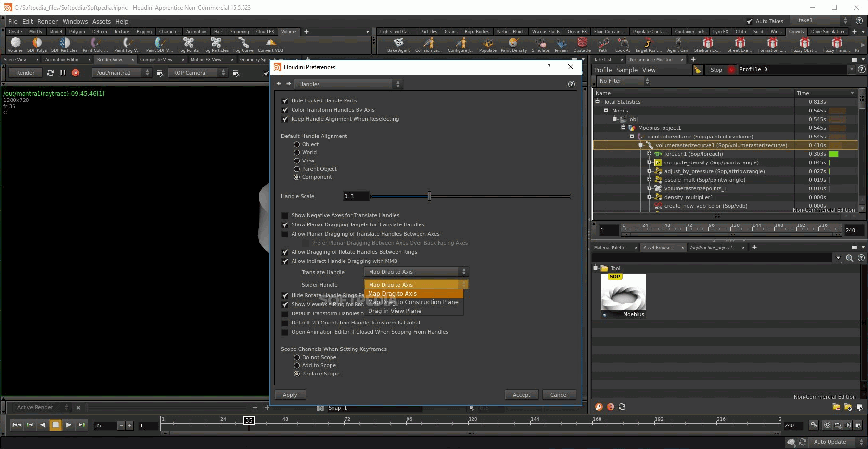Click the Accept button
Viewport: 868px width, 449px height.
521,395
